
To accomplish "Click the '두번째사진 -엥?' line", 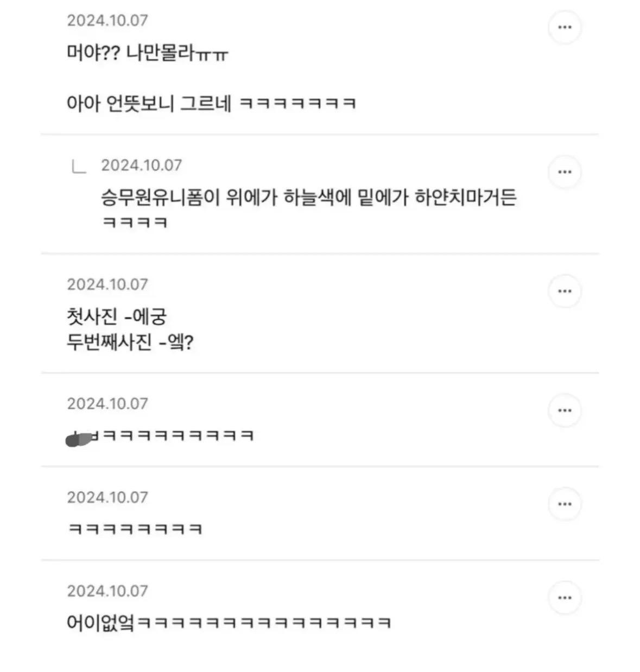I will [130, 343].
